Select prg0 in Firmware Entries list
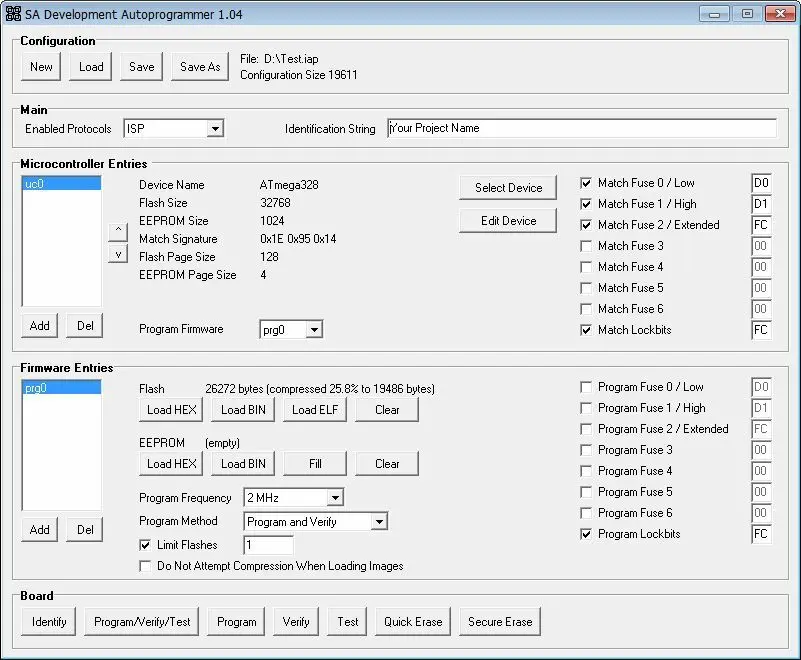This screenshot has height=660, width=801. 61,388
